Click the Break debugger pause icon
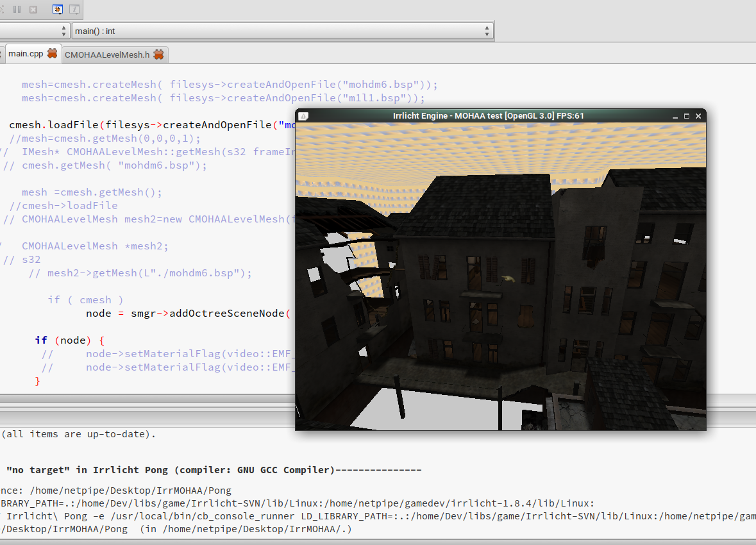This screenshot has height=545, width=756. (17, 9)
